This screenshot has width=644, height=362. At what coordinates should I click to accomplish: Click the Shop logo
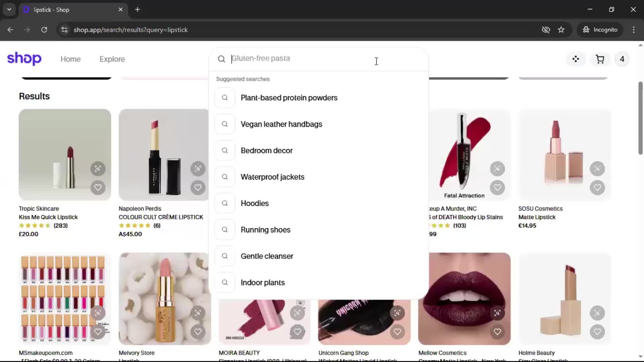point(24,59)
